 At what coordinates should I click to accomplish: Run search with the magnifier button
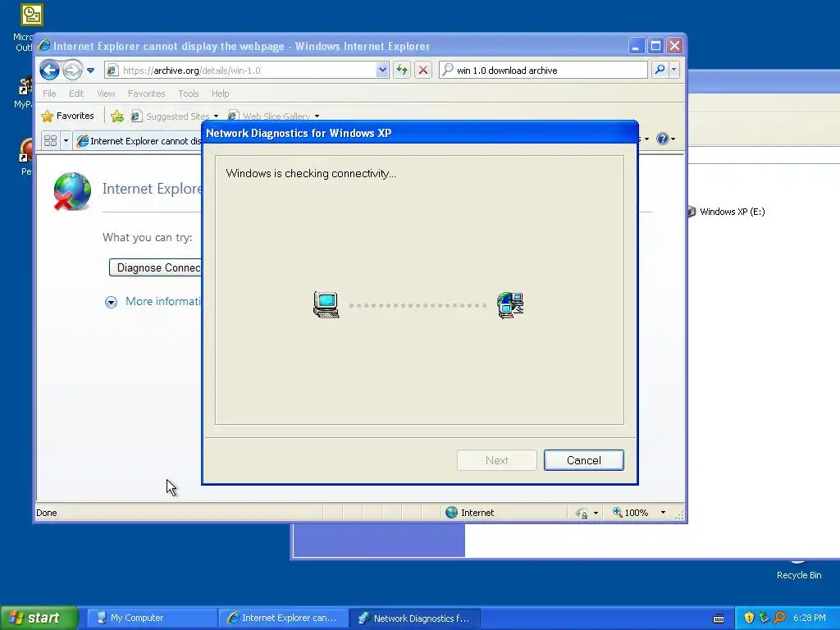[660, 70]
